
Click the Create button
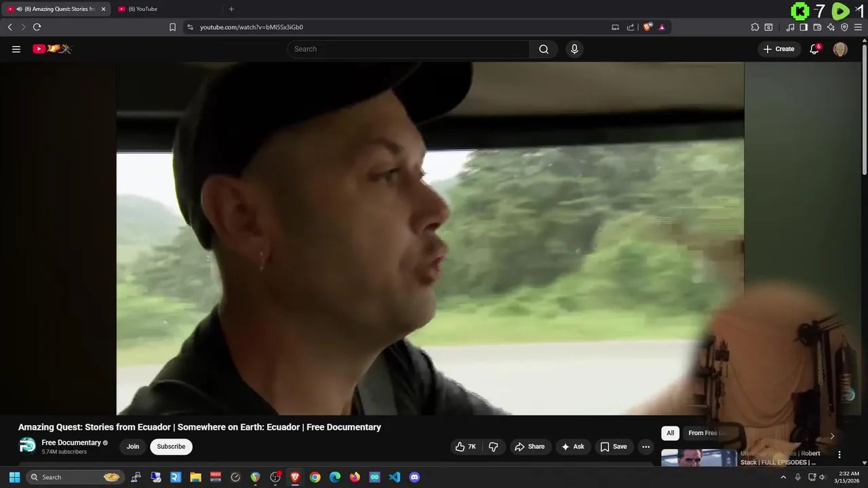click(x=778, y=49)
